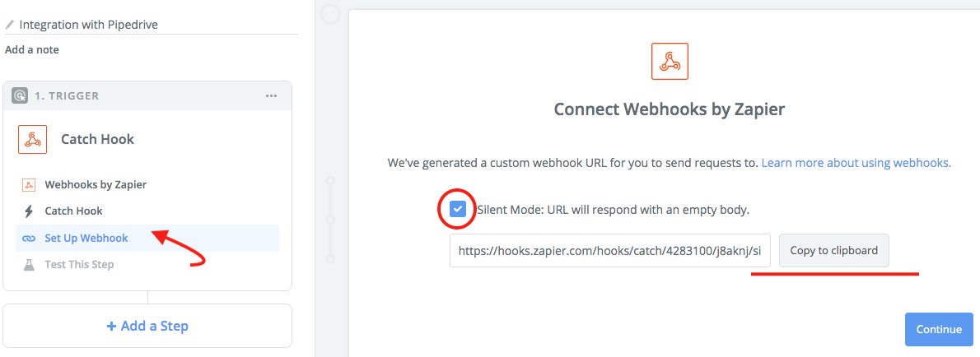
Task: Click the orange webhook icon beside Catch Hook title
Action: click(x=33, y=139)
